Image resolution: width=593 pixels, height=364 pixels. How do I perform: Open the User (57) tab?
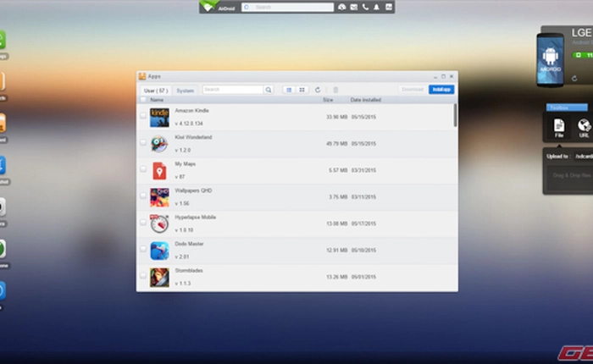pos(155,90)
